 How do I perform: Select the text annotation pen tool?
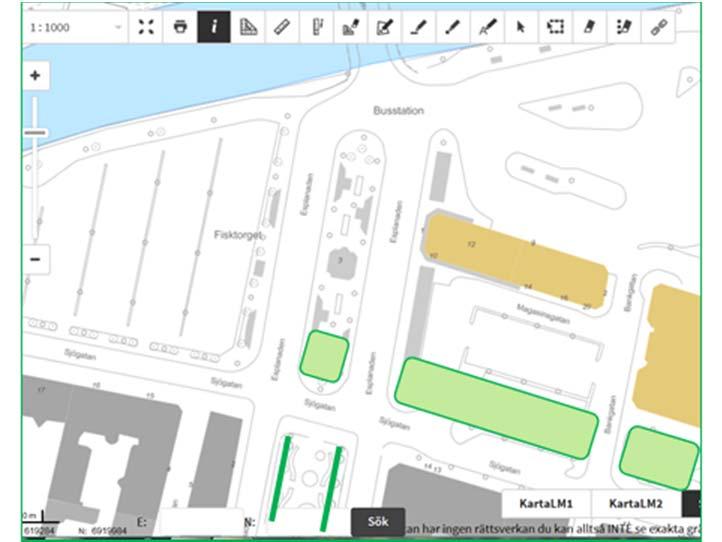487,27
